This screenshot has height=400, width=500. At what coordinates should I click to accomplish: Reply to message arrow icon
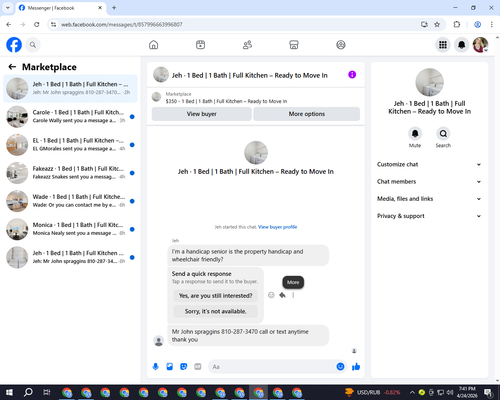pos(282,295)
